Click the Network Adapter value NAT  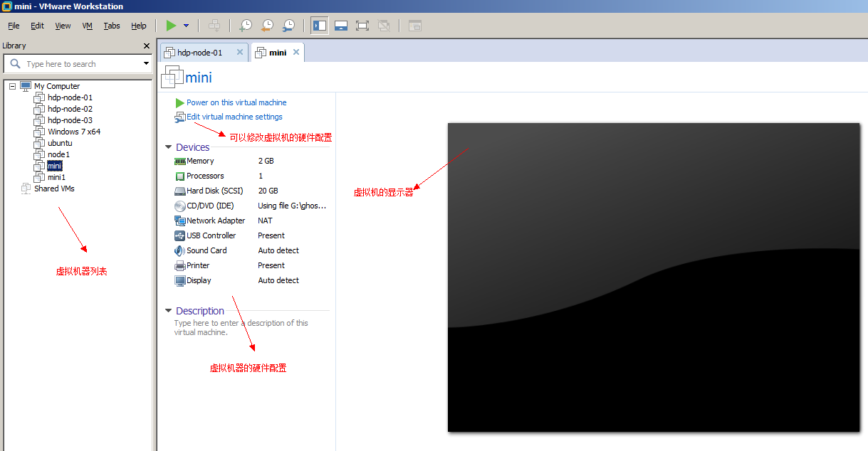265,221
